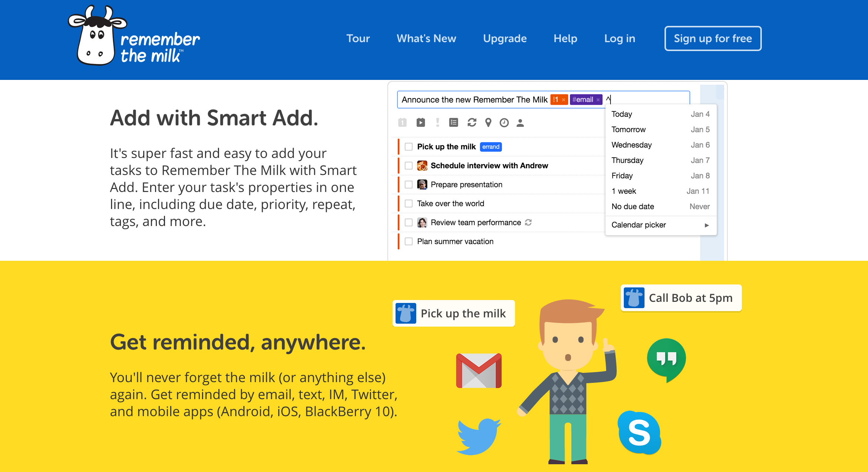The height and width of the screenshot is (472, 868).
Task: Click the Call Bob at 5pm notification
Action: click(x=681, y=298)
